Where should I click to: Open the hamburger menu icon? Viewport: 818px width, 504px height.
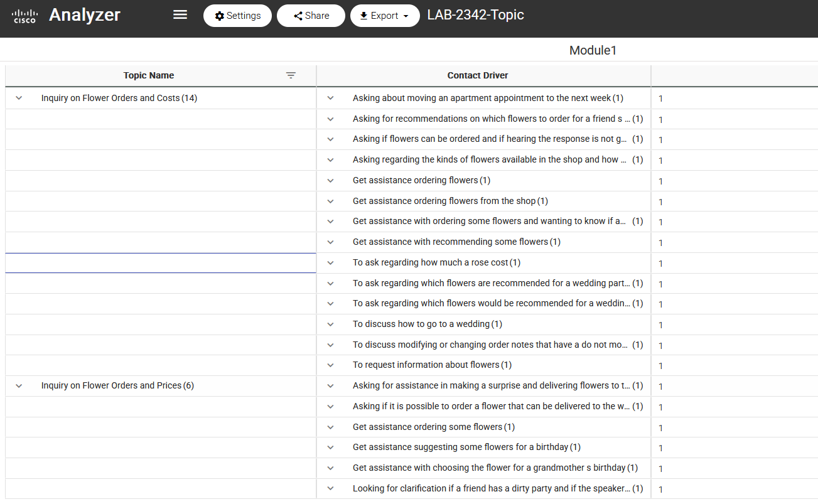coord(180,15)
